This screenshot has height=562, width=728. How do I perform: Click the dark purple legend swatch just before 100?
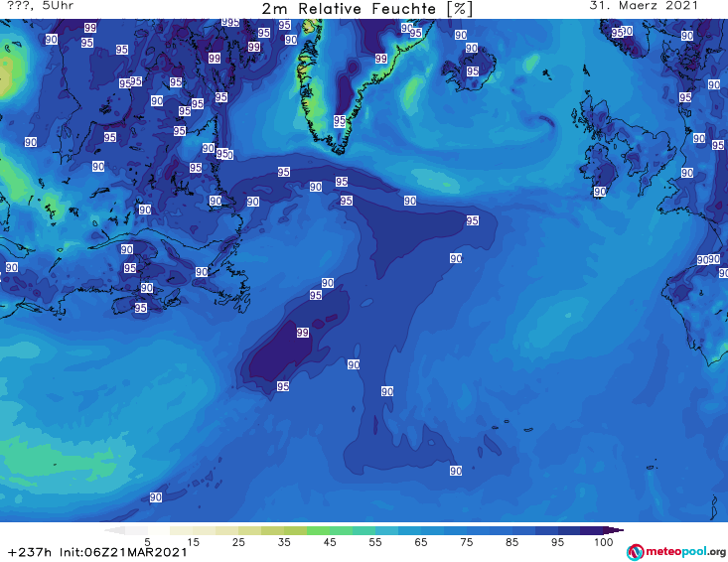click(x=592, y=530)
